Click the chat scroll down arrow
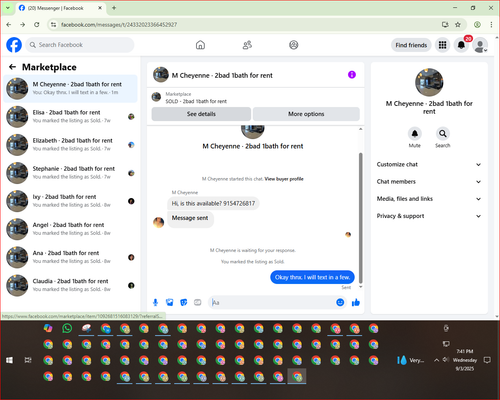This screenshot has width=500, height=400. (x=360, y=287)
